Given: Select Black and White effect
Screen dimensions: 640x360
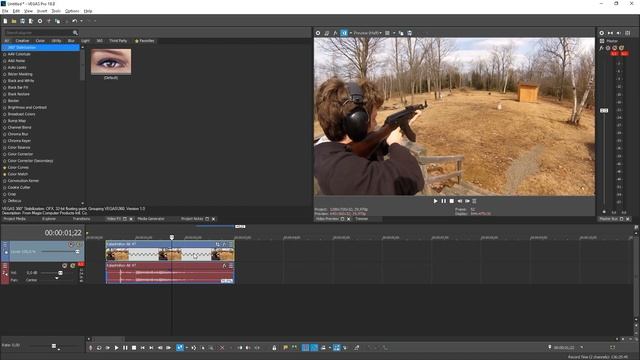Looking at the screenshot, I should tap(21, 81).
